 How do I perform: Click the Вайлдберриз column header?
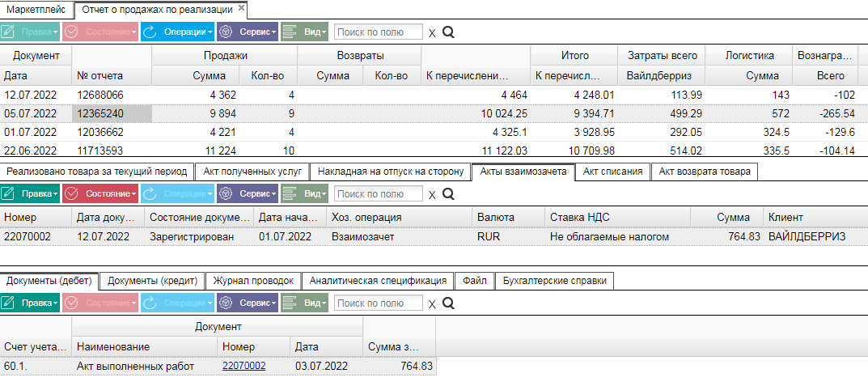tap(661, 76)
